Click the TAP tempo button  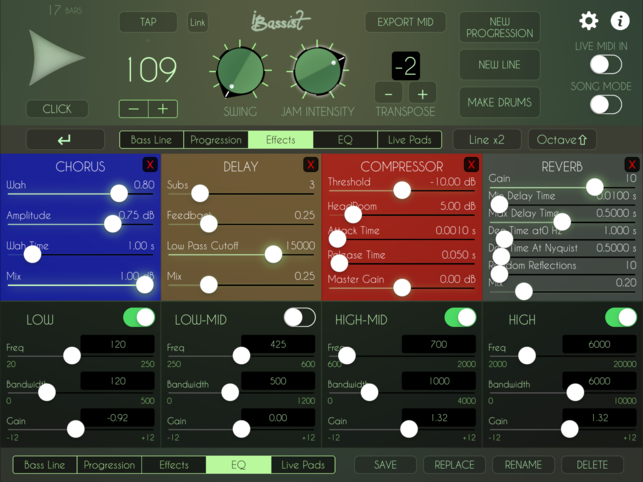tap(148, 22)
